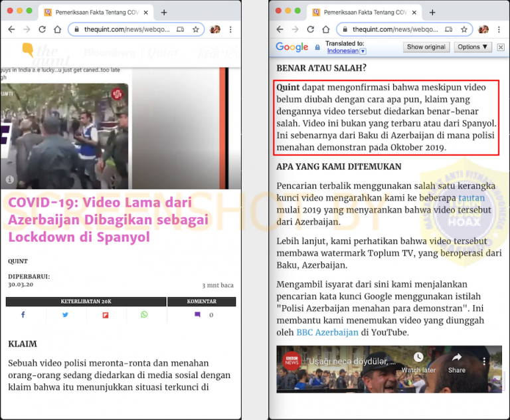This screenshot has height=420, width=510.
Task: Open Indonesian language dropdown in translate bar
Action: tap(347, 51)
